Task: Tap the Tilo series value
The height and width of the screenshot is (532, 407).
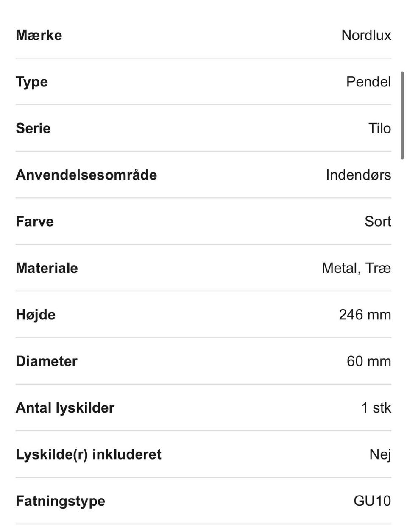Action: click(x=379, y=128)
